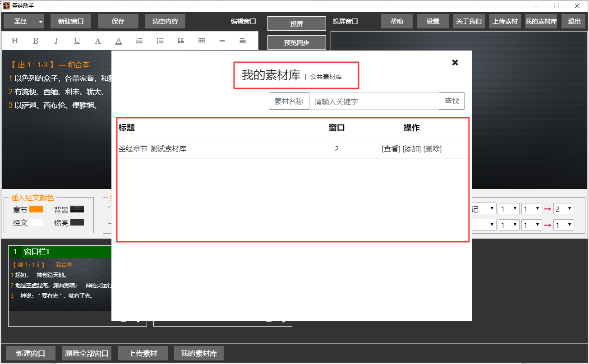Switch to 公共素材库 tab
589x364 pixels.
326,77
